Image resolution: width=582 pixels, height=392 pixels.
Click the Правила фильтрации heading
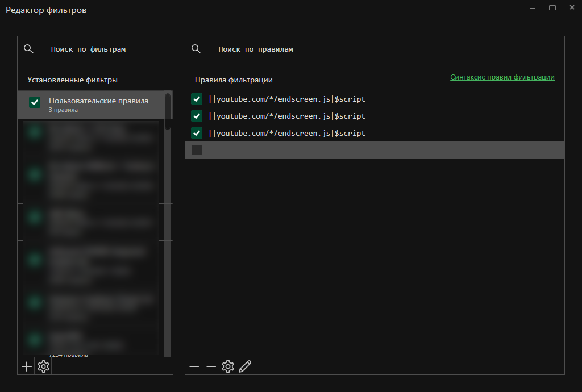[x=234, y=80]
